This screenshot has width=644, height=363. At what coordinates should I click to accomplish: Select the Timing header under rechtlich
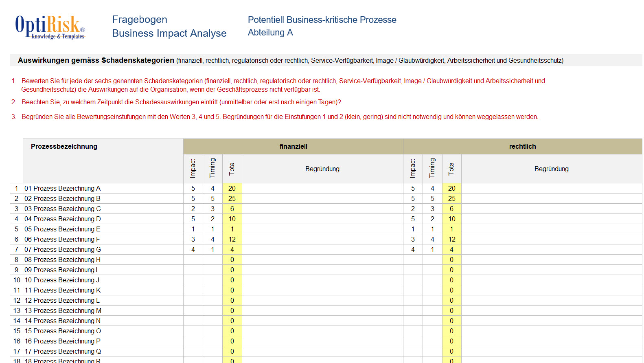pyautogui.click(x=432, y=168)
